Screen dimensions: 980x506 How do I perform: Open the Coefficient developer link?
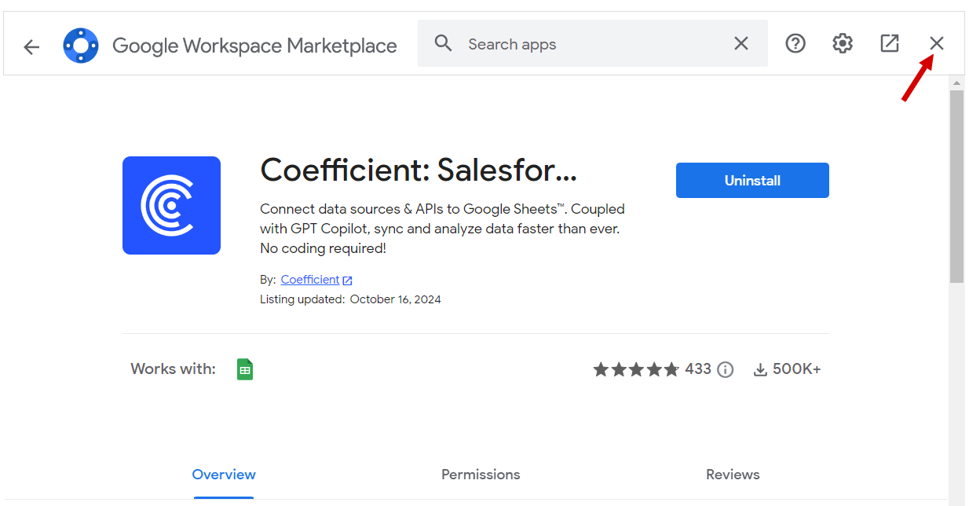(x=310, y=280)
